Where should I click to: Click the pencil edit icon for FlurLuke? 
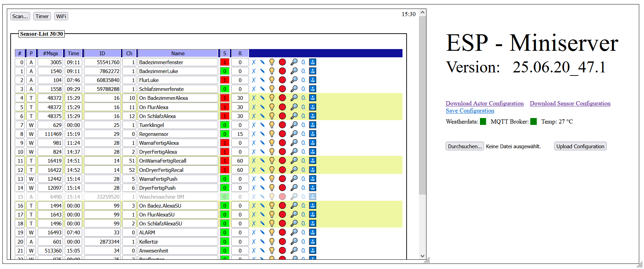[x=262, y=80]
